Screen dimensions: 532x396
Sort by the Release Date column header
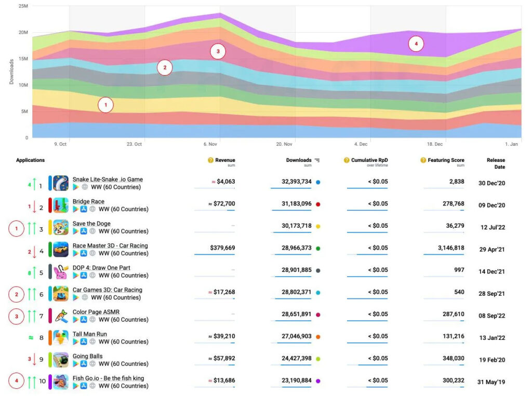click(x=496, y=163)
